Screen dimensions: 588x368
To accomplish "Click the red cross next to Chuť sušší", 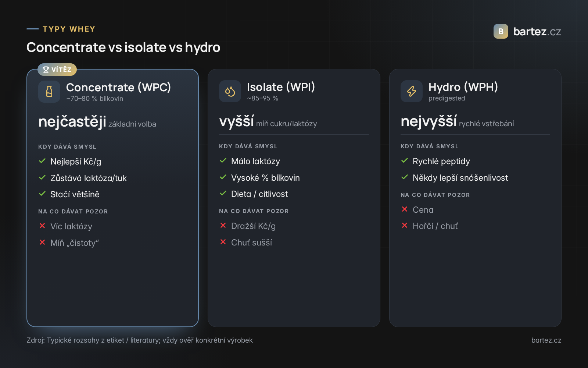I will (223, 242).
